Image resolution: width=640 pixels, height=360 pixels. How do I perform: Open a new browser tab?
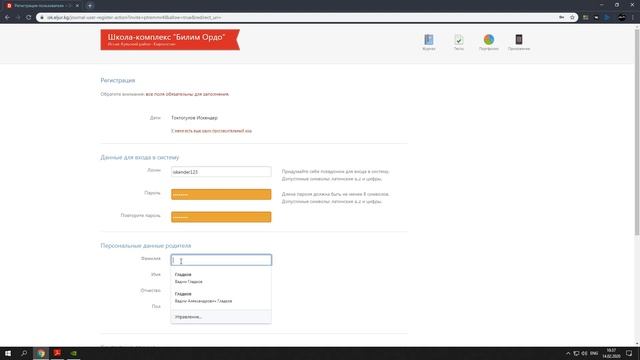90,6
